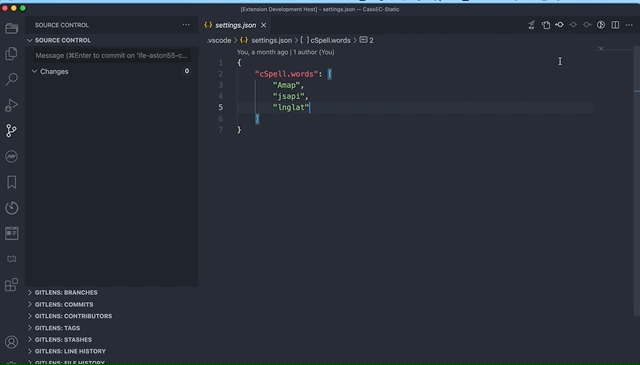
Task: Open Source Control more actions menu
Action: 186,25
